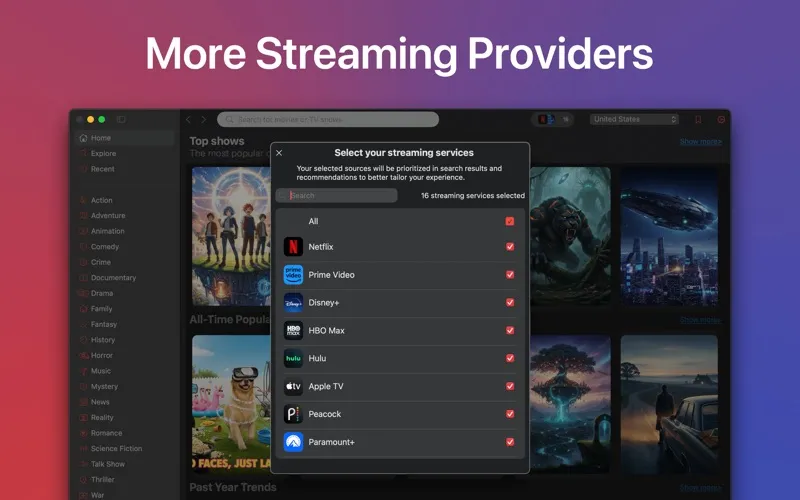Open the animated kids adventure poster
The width and height of the screenshot is (800, 500).
coord(231,236)
